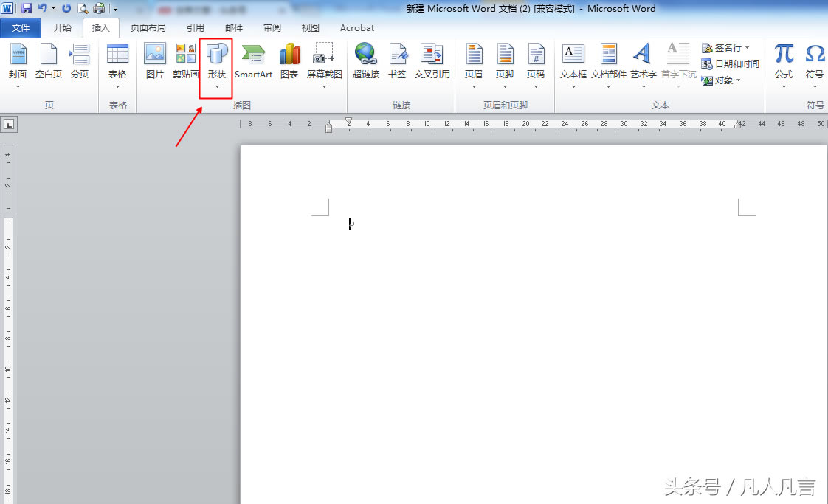
Task: Insert a SmartArt graphic
Action: (x=253, y=61)
